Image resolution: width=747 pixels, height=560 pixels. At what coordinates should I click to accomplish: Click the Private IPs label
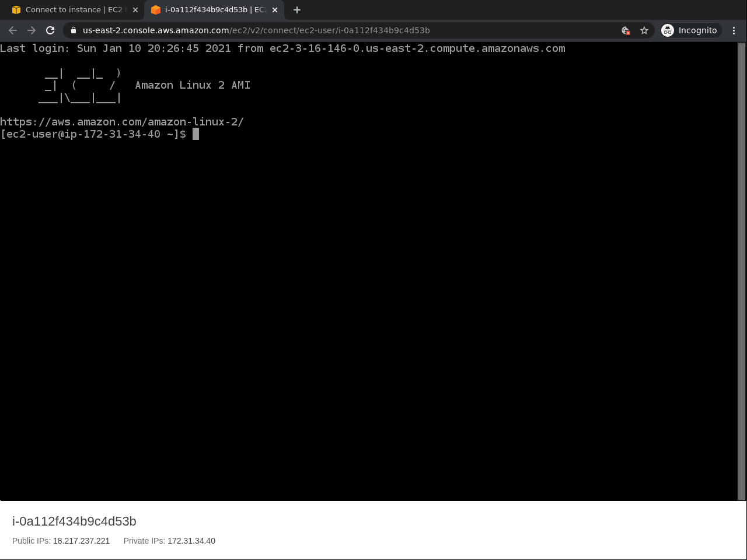144,541
